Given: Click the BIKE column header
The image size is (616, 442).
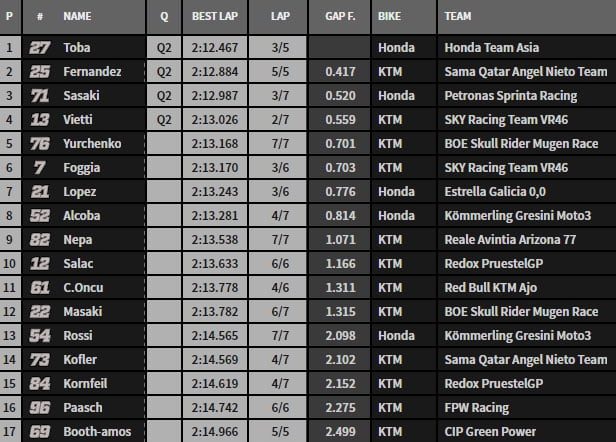Looking at the screenshot, I should 391,17.
